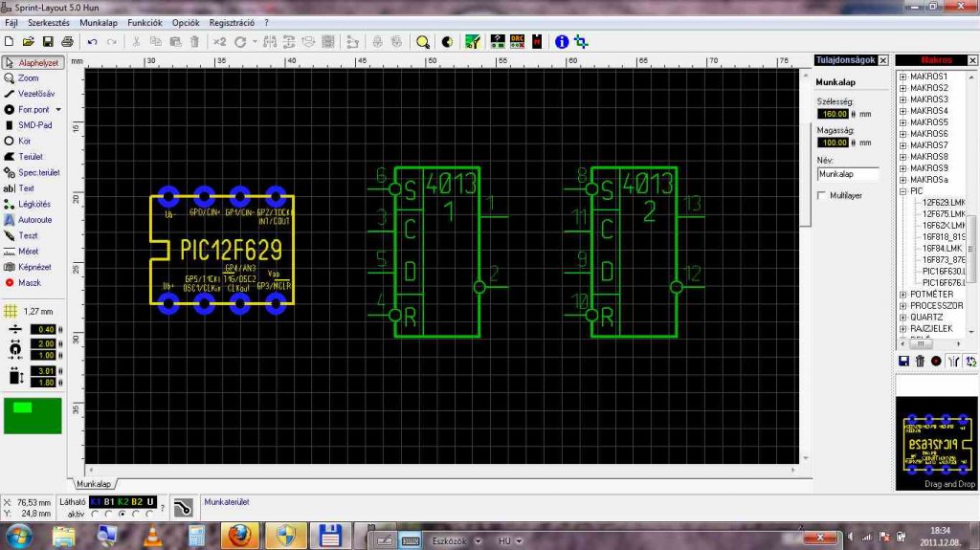Select the Maszk mask tool
The width and height of the screenshot is (980, 550).
23,282
